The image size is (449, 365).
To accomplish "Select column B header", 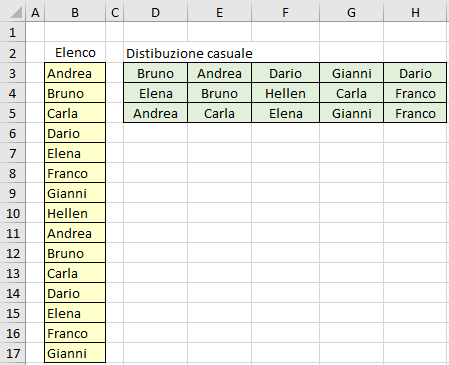I will pyautogui.click(x=75, y=12).
